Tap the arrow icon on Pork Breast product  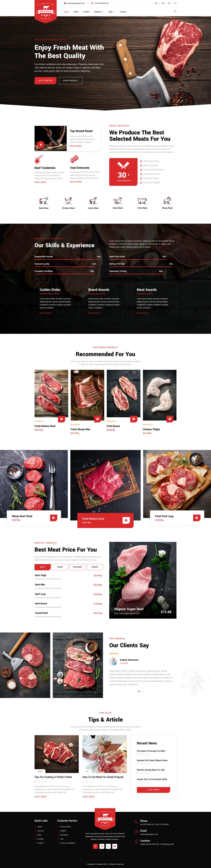click(134, 419)
